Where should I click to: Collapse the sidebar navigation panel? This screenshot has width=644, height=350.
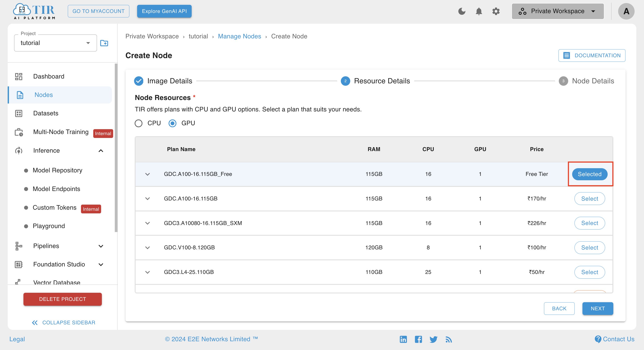pyautogui.click(x=63, y=322)
